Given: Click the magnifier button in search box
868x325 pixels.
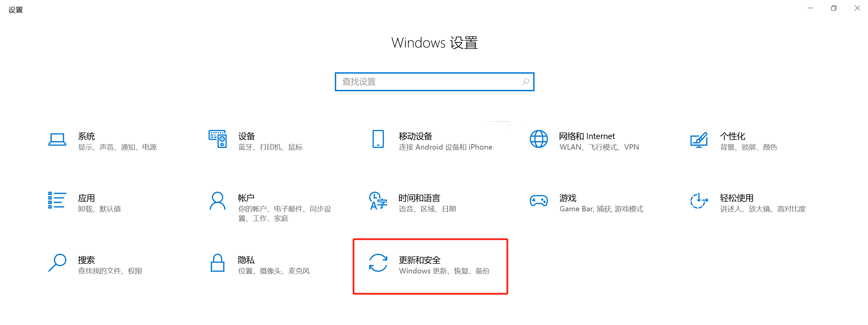Looking at the screenshot, I should pos(525,82).
